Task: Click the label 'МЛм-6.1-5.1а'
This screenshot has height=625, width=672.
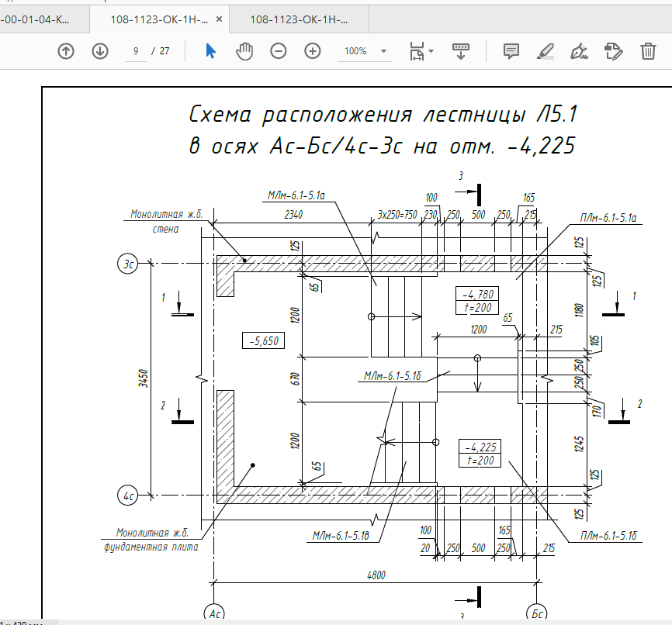Action: click(296, 195)
